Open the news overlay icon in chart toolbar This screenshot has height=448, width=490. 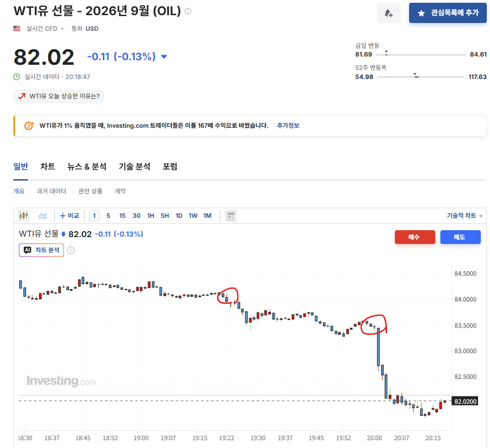coord(231,216)
